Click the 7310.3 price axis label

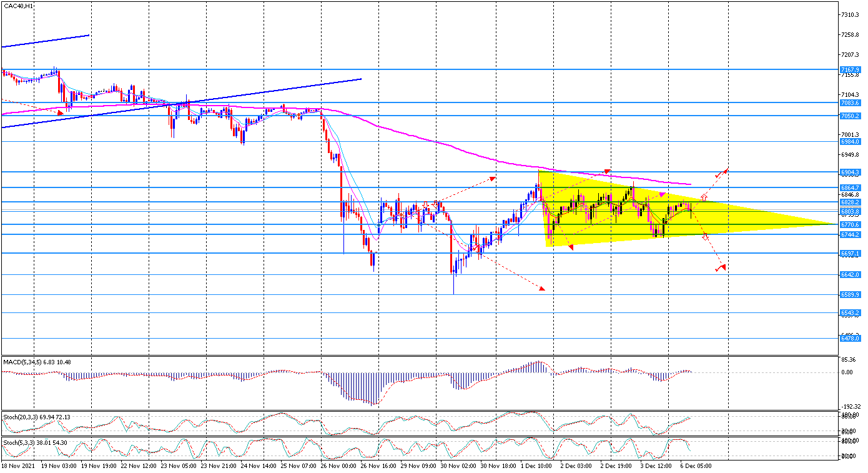[x=851, y=14]
